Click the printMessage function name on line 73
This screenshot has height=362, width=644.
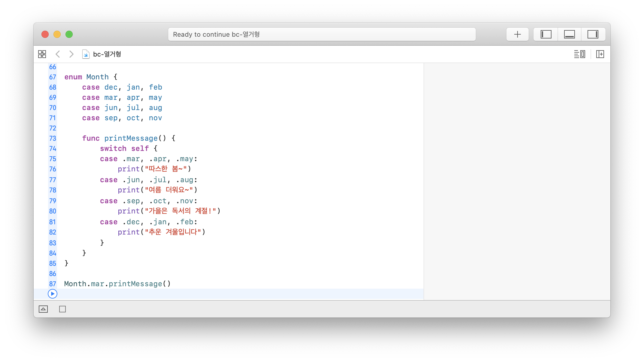pyautogui.click(x=131, y=138)
